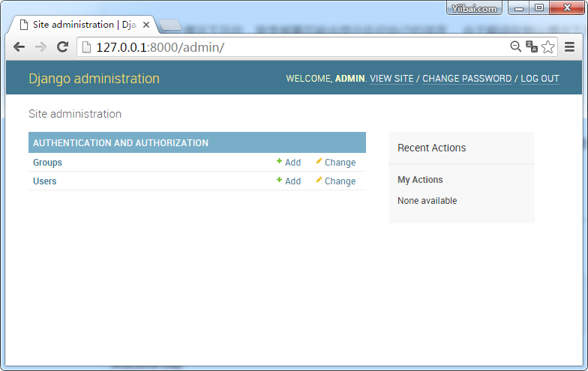
Task: Open the Chrome hamburger menu
Action: 569,46
